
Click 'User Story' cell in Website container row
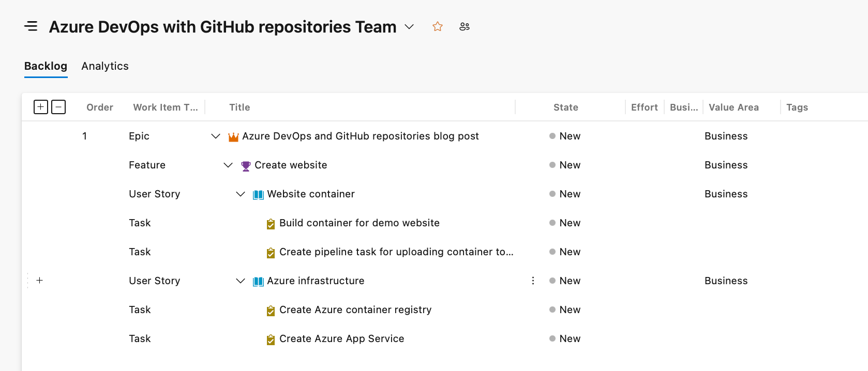(155, 194)
